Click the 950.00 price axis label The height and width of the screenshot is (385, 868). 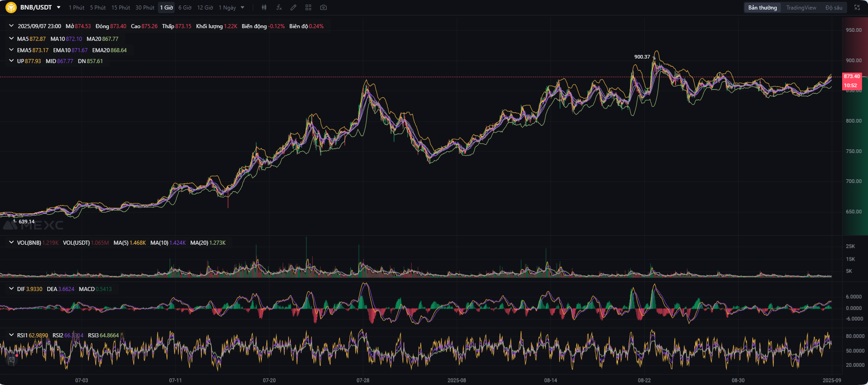(x=853, y=30)
